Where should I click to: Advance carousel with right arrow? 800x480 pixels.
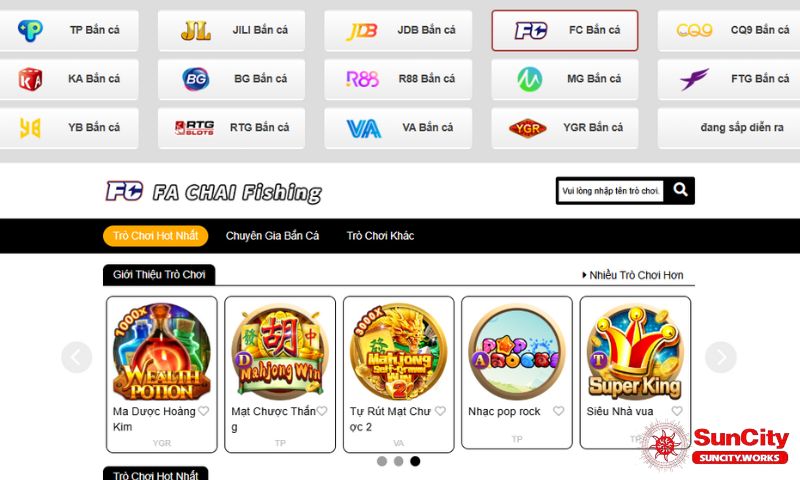click(721, 357)
